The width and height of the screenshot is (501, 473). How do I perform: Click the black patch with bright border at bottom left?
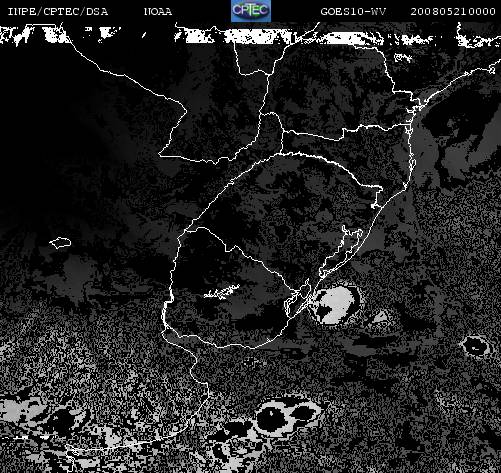(63, 421)
